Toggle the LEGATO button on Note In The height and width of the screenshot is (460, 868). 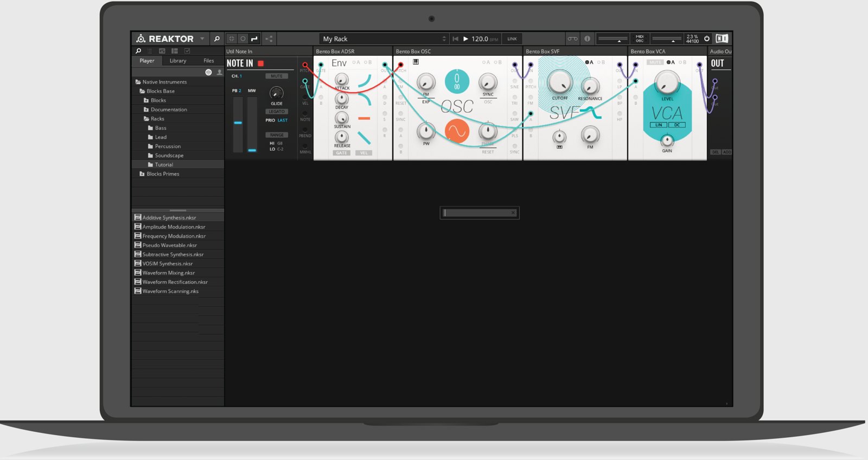[x=277, y=111]
